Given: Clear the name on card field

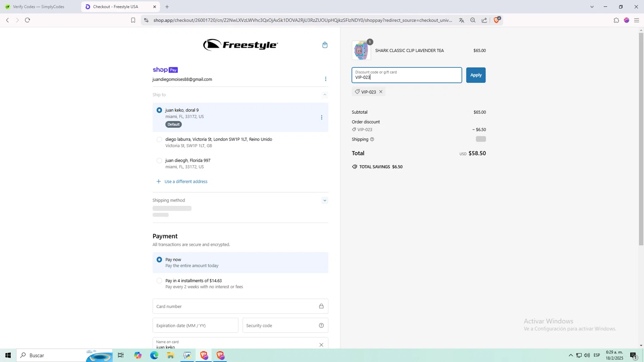Looking at the screenshot, I should 321,345.
